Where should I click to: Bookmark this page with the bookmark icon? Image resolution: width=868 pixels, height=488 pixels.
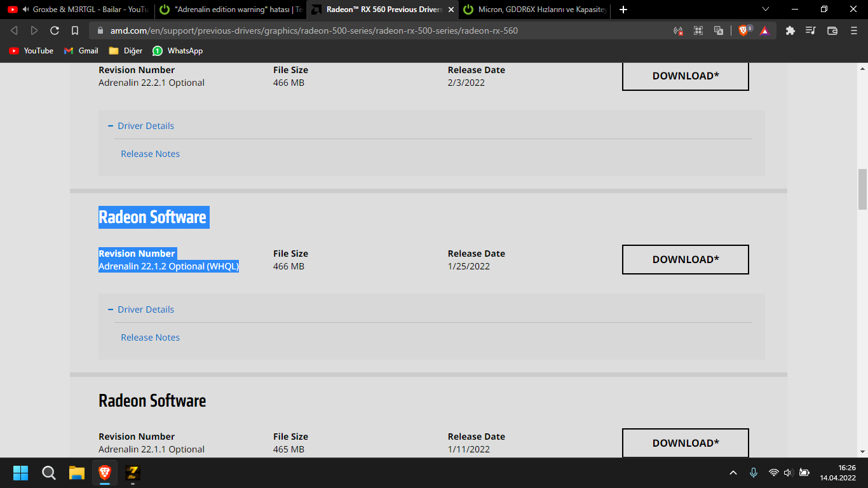[75, 30]
